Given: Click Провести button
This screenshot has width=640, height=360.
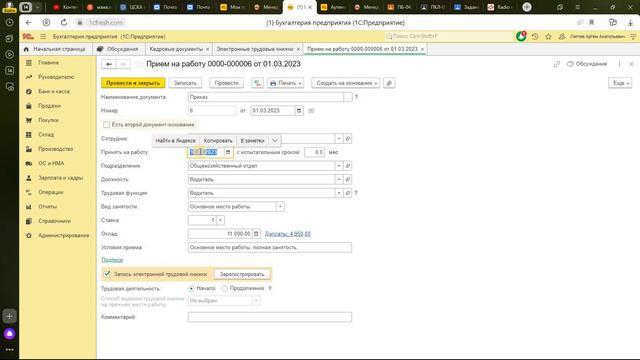Looking at the screenshot, I should click(x=227, y=83).
